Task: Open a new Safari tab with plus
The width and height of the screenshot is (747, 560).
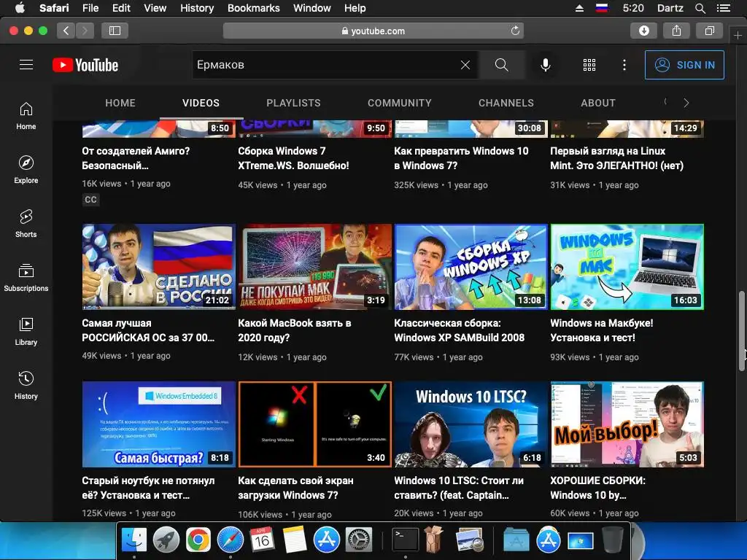Action: coord(738,35)
